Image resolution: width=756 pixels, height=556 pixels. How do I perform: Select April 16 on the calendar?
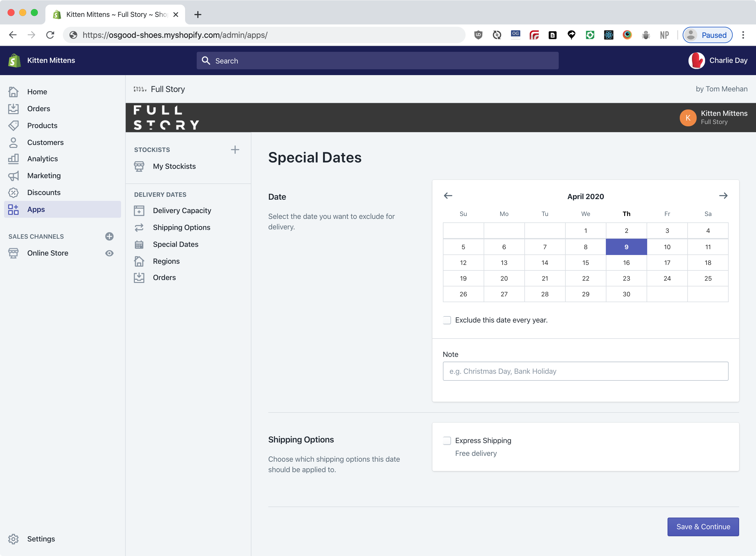626,263
